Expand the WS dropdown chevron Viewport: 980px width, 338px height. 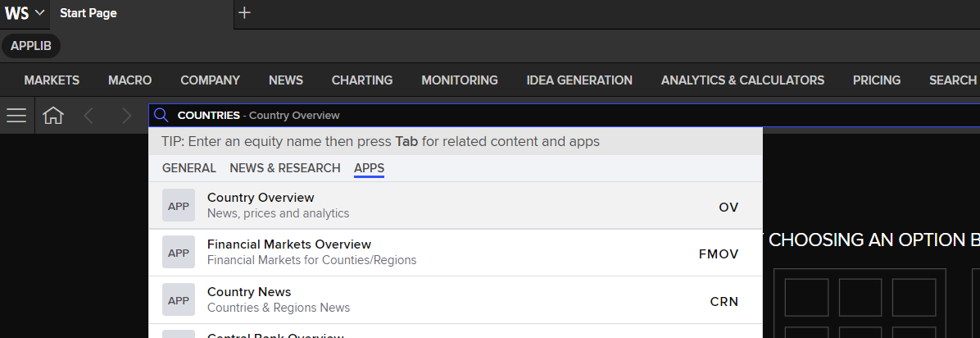tap(40, 12)
